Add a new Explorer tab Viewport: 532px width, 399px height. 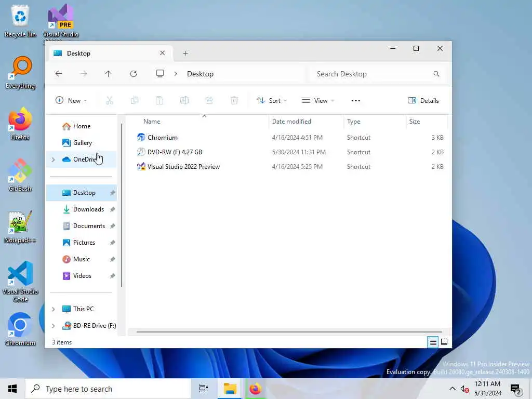(x=185, y=54)
